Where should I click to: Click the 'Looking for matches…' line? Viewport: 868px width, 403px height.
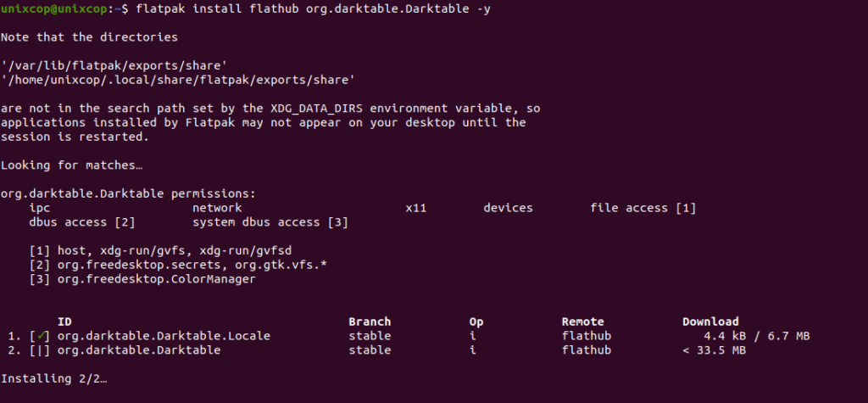coord(71,165)
